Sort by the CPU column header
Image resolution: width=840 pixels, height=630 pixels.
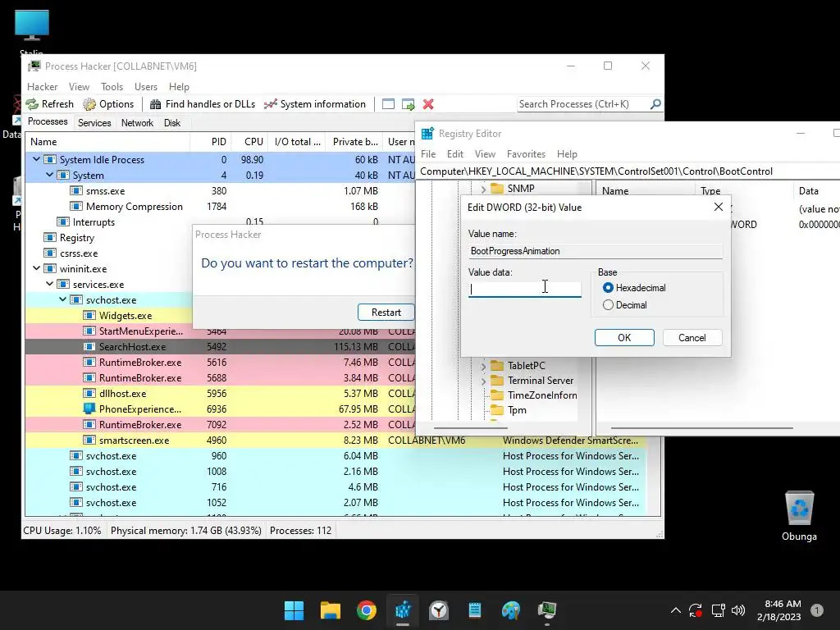pos(249,141)
